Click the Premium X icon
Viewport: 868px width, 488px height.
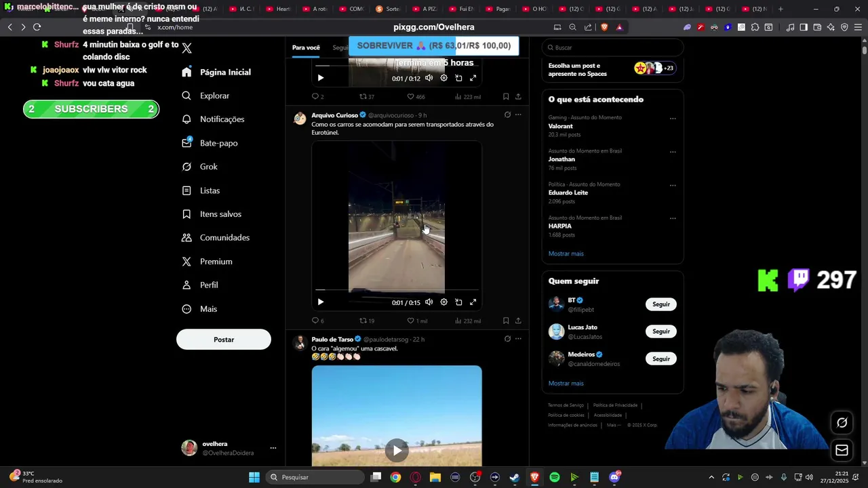tap(186, 262)
